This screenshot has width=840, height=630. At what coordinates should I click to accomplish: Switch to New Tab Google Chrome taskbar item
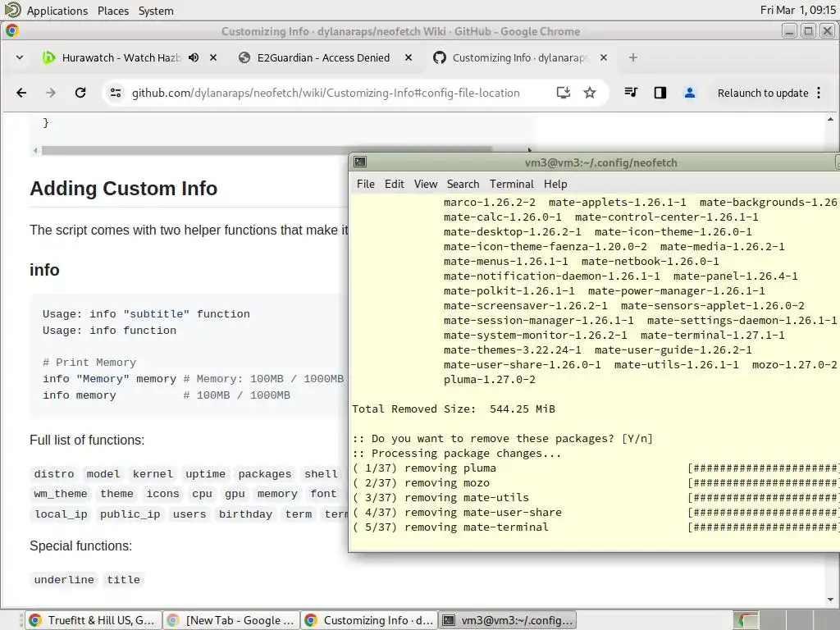[x=231, y=620]
